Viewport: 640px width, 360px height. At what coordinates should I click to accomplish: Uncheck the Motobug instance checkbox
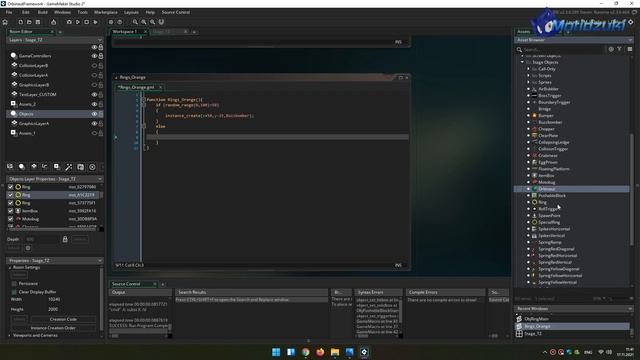[x=11, y=219]
